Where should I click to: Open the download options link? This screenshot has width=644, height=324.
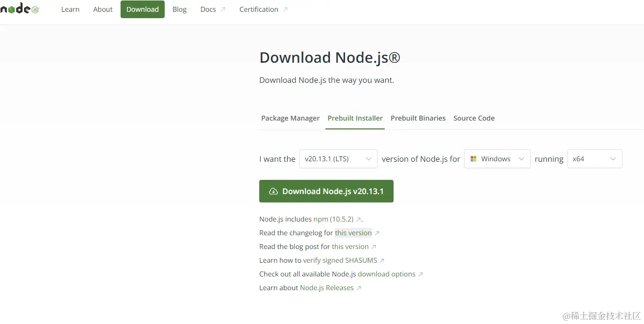[387, 274]
